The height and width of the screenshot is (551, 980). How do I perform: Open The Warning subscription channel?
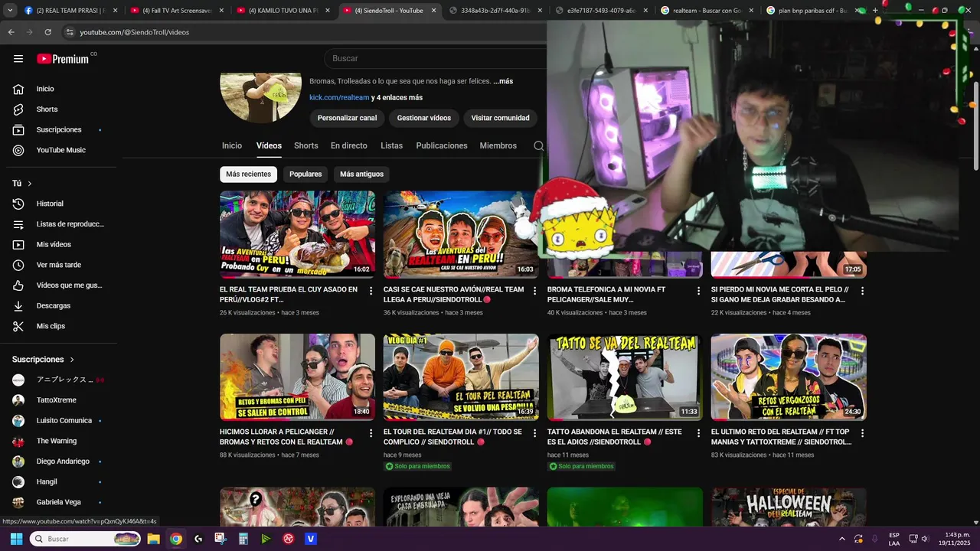click(x=58, y=441)
